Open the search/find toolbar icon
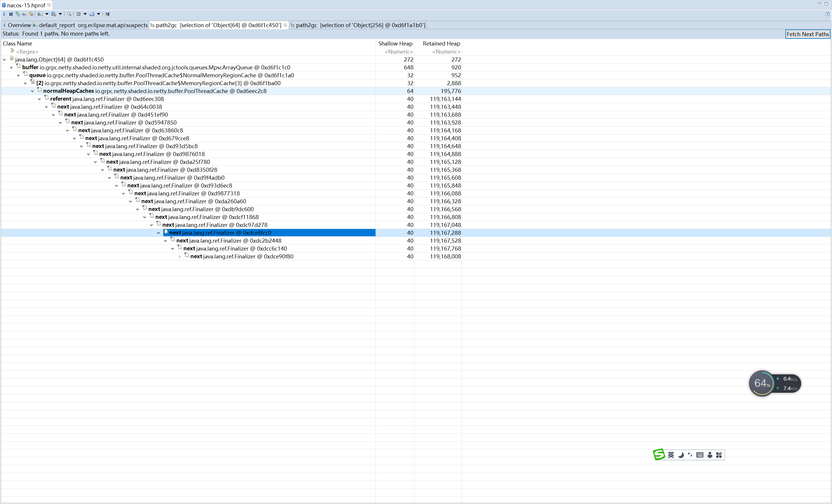Viewport: 832px width, 504px height. click(69, 14)
